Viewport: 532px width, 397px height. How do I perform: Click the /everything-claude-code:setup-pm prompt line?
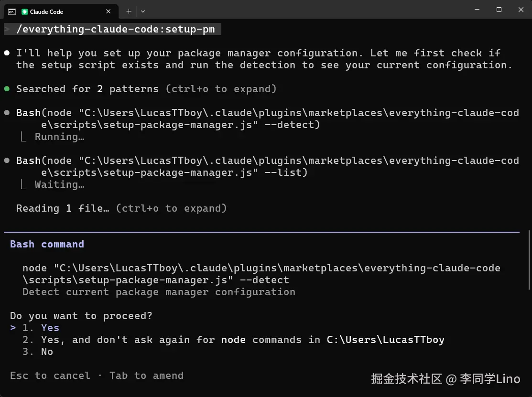(x=115, y=29)
